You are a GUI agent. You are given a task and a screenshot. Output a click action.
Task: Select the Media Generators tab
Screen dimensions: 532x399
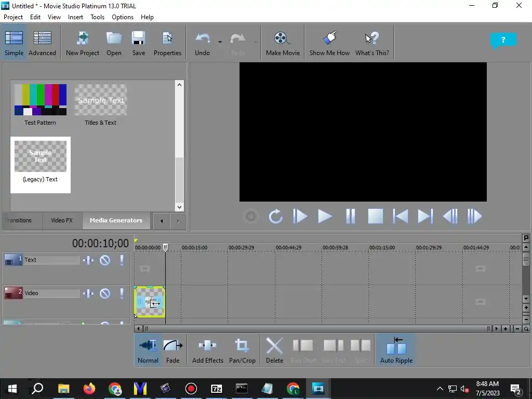(x=116, y=220)
